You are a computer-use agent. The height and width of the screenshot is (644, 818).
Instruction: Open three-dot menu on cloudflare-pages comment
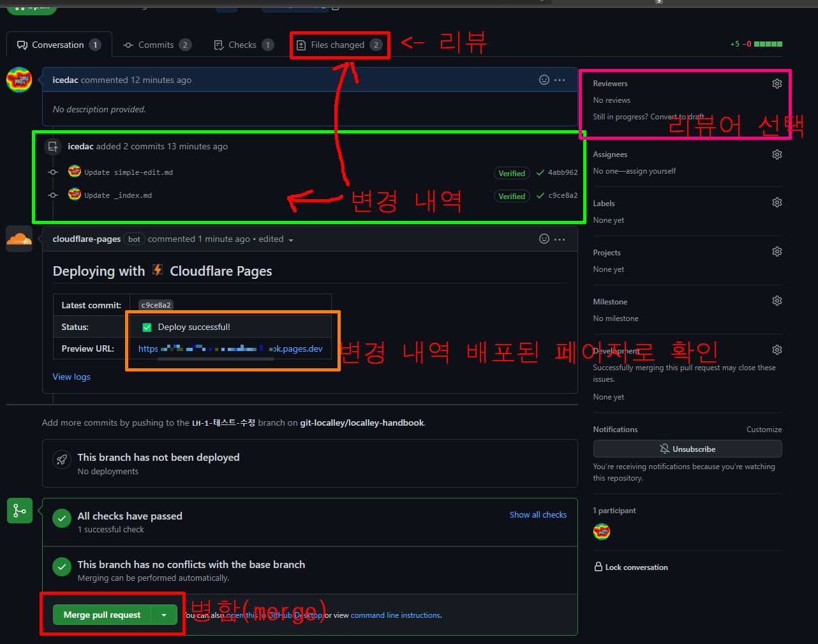[560, 239]
